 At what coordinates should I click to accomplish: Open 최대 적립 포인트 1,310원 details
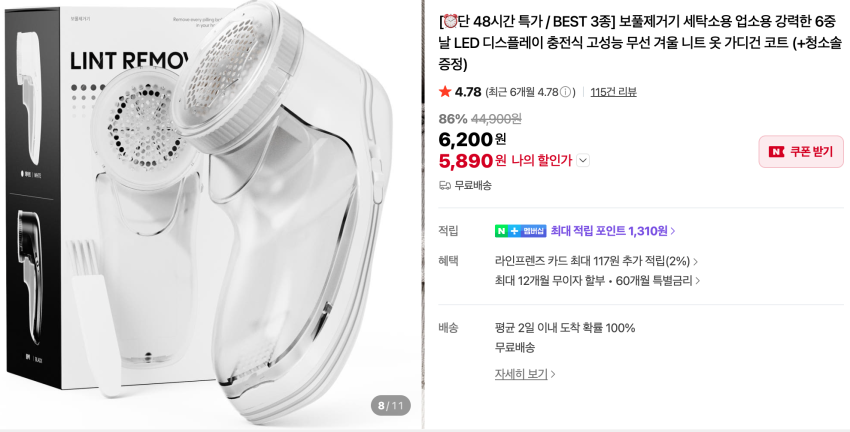point(612,231)
